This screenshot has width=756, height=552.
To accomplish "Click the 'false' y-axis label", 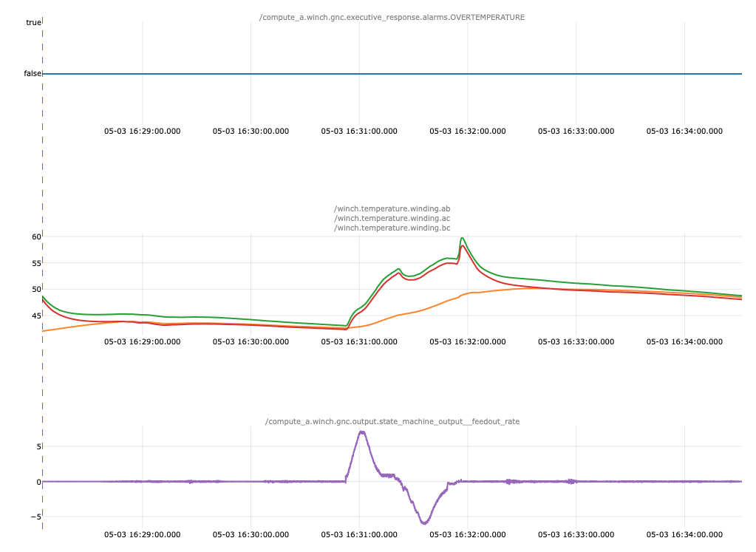I will click(33, 74).
